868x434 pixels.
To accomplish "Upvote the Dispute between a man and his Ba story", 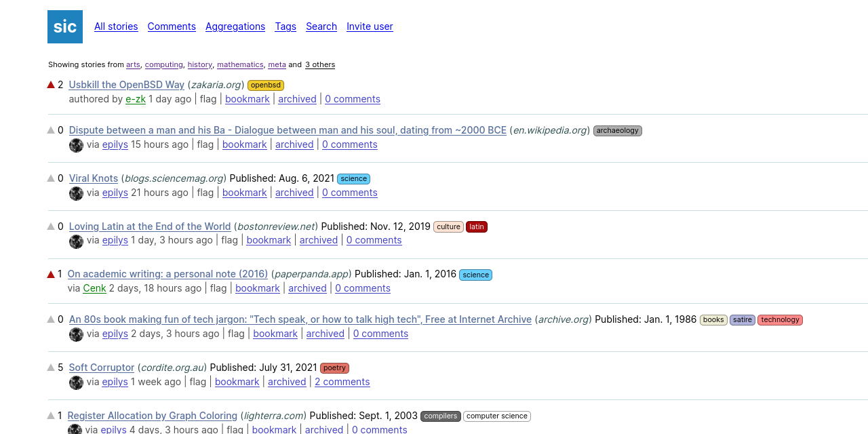I will pos(51,130).
